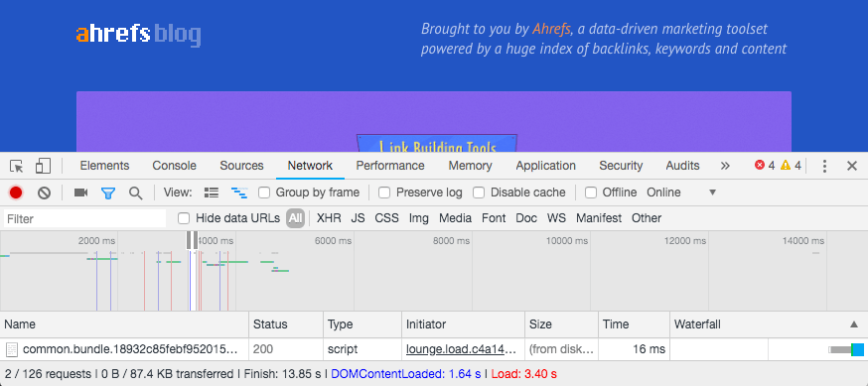Open the Memory tab
This screenshot has height=386, width=868.
point(470,166)
